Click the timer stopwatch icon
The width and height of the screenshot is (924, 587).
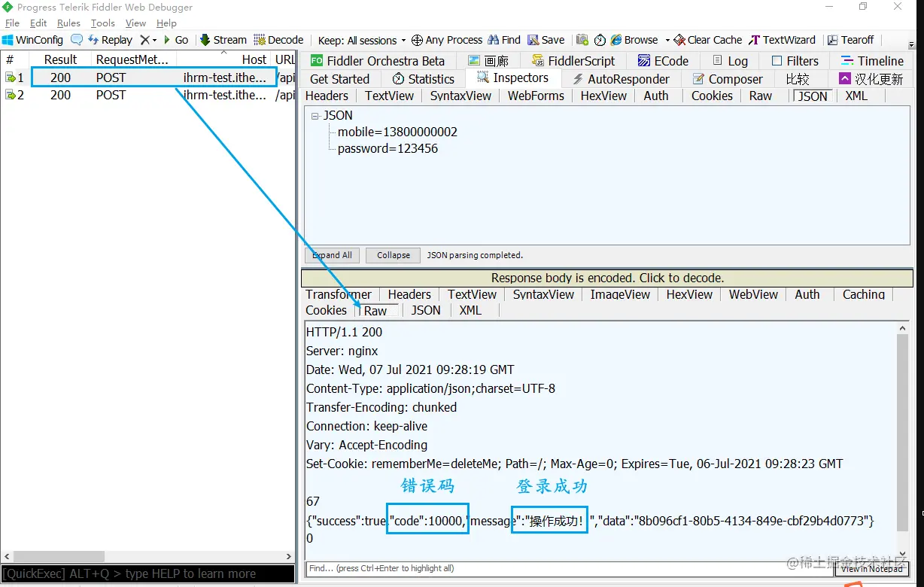pos(600,40)
